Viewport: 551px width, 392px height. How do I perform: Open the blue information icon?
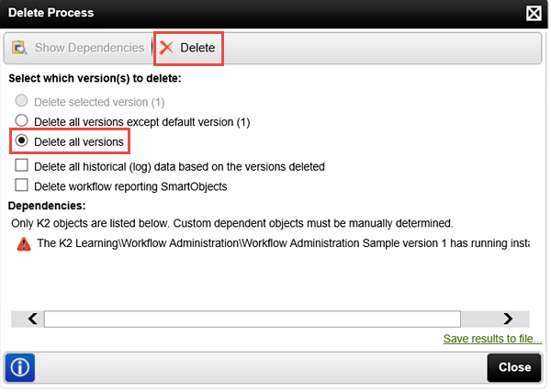click(x=20, y=368)
